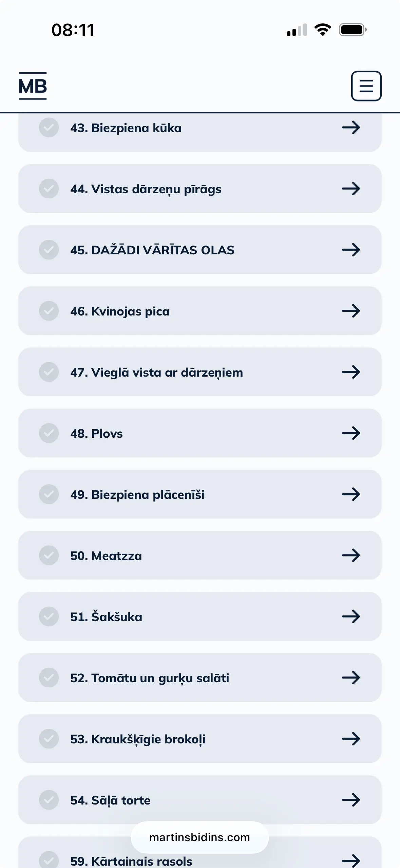The height and width of the screenshot is (868, 400).
Task: Tap the martinsbidins.com address pill
Action: coord(199,837)
